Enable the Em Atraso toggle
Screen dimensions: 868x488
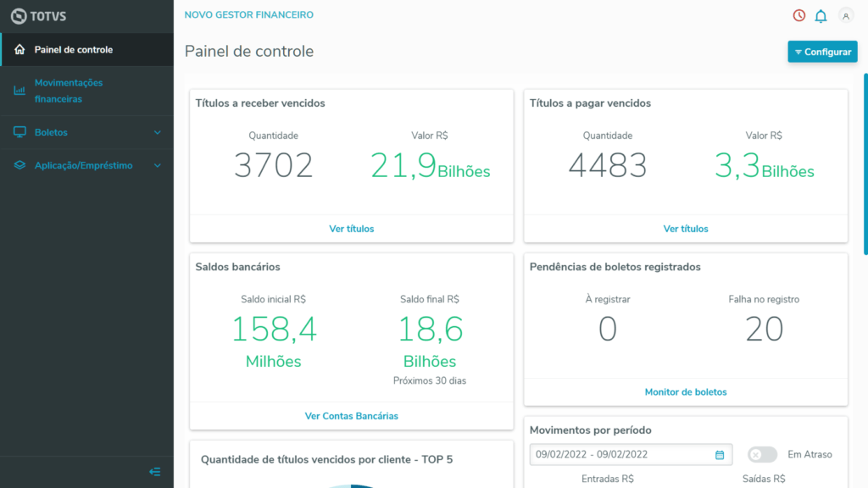coord(762,454)
